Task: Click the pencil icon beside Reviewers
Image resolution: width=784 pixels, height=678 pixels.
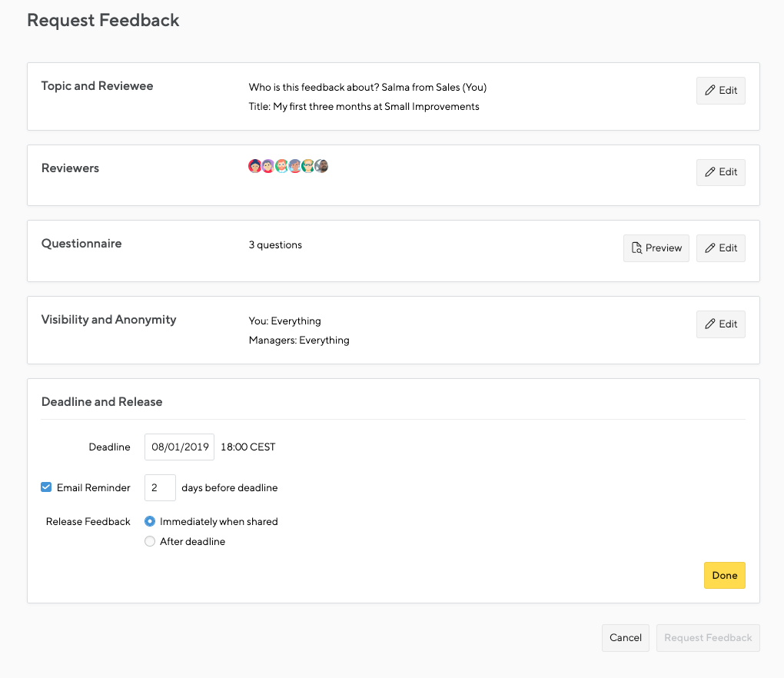Action: (710, 172)
